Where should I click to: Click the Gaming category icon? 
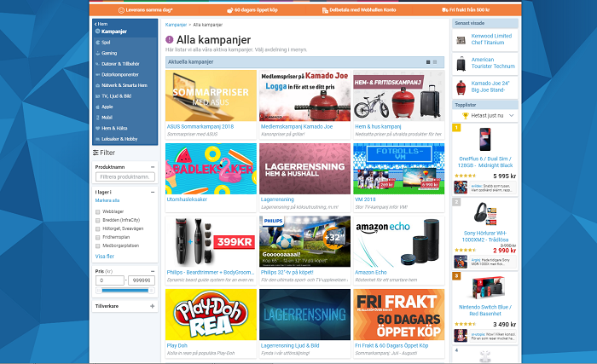tap(96, 53)
